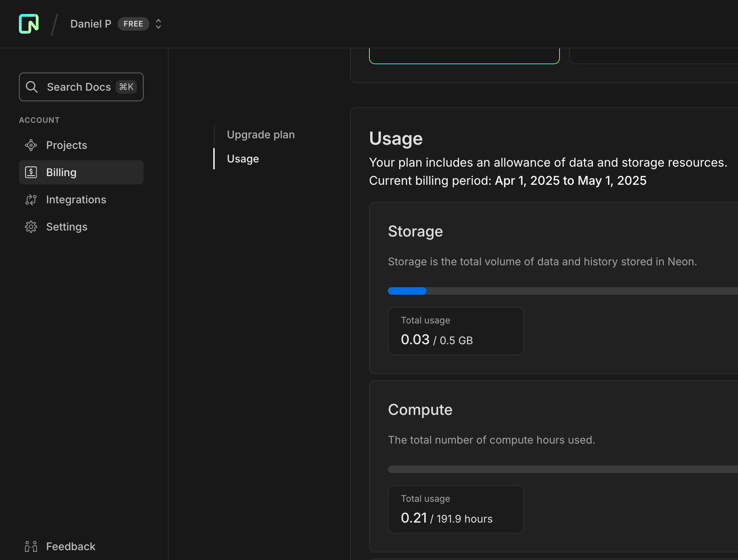Click the Compute usage progress bar
The height and width of the screenshot is (560, 738).
pos(563,469)
